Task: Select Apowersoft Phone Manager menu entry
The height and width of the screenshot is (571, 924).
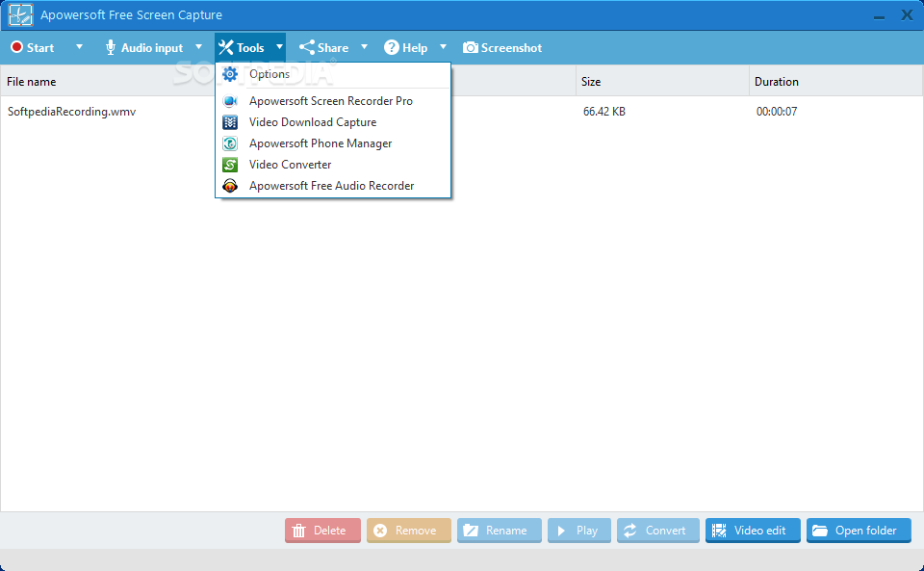Action: tap(333, 143)
